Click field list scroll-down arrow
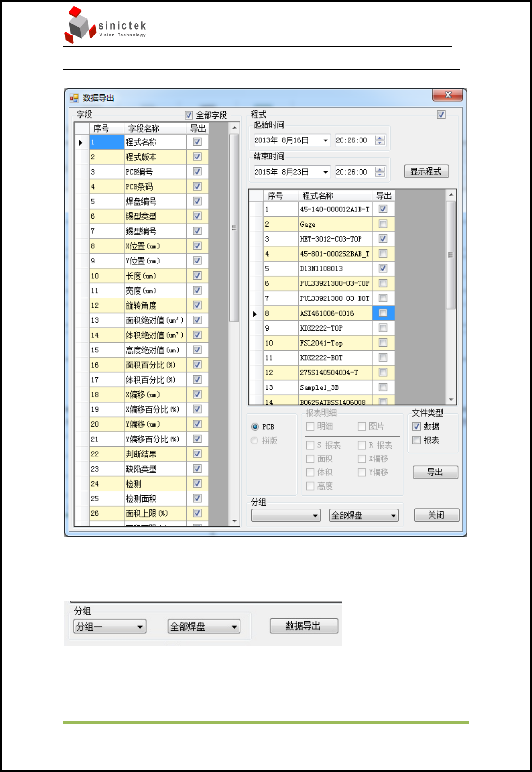This screenshot has height=772, width=532. click(x=234, y=521)
